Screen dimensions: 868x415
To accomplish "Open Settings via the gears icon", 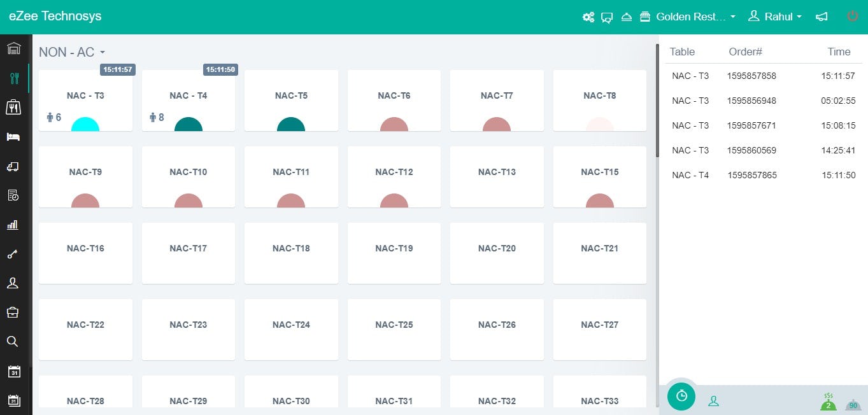I will tap(588, 17).
